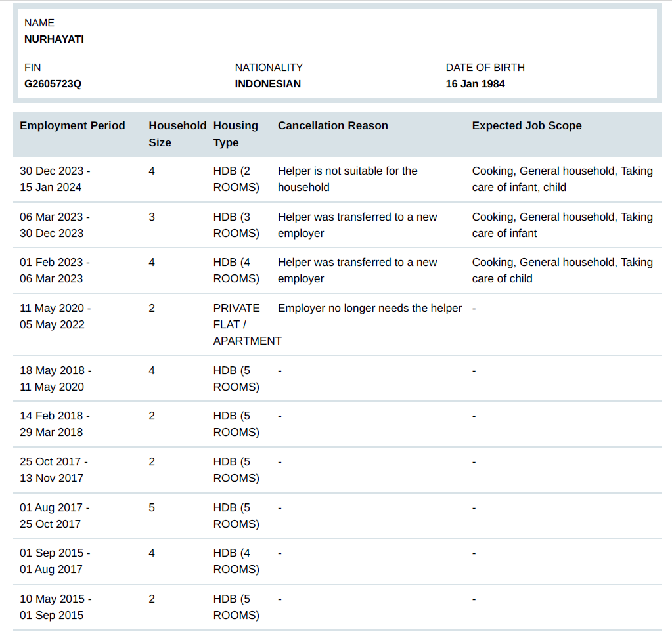
Task: Click the Expected Job Scope column header
Action: (x=526, y=126)
